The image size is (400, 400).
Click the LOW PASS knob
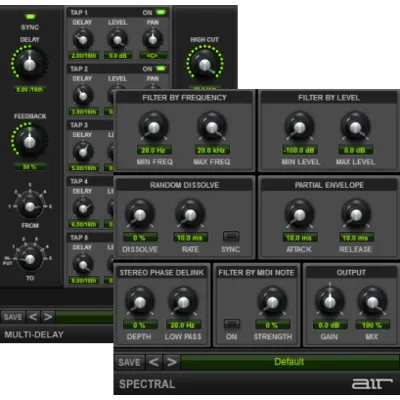183,302
